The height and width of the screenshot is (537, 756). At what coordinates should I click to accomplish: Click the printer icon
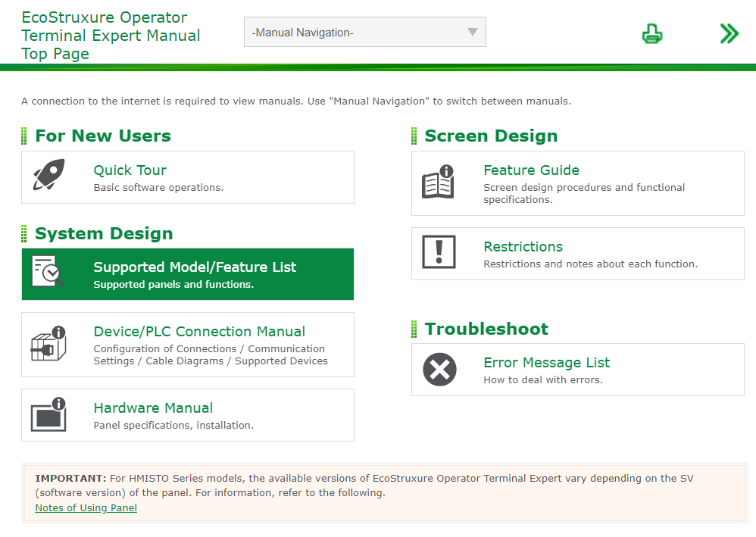point(652,34)
